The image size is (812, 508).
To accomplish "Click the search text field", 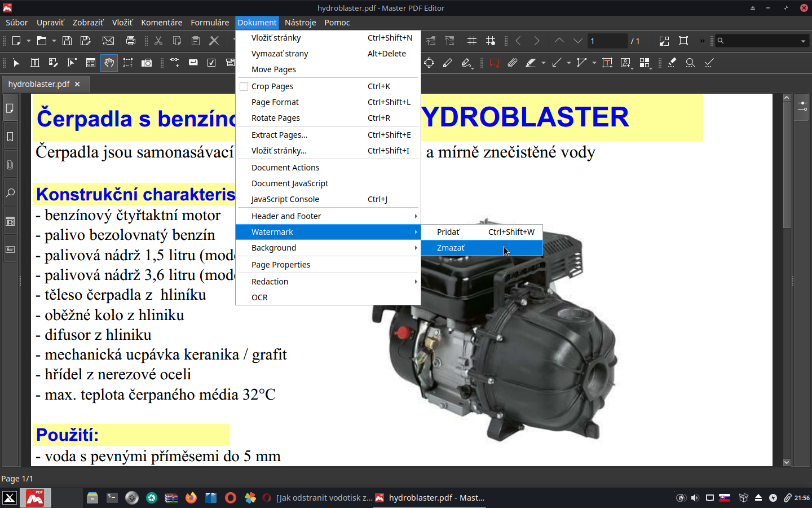I will click(x=761, y=41).
